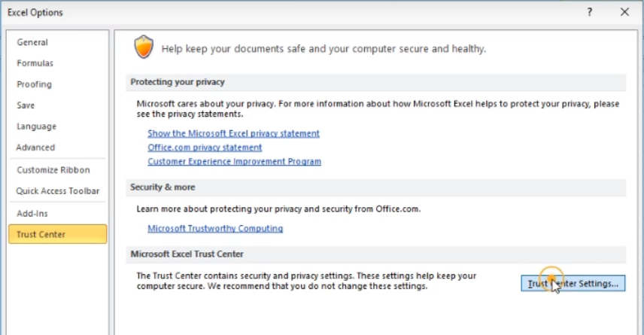Click the Excel Options title text
The width and height of the screenshot is (644, 335).
35,13
